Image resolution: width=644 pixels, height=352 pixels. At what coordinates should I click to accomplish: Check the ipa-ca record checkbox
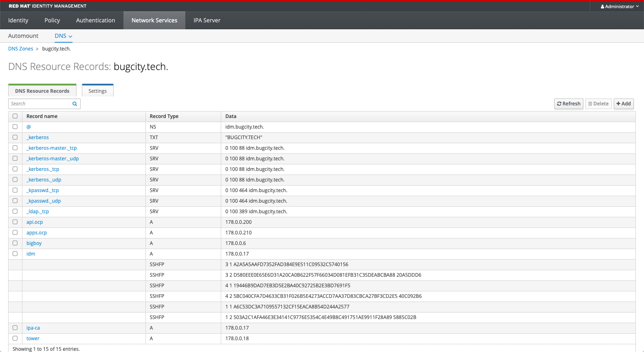tap(15, 328)
